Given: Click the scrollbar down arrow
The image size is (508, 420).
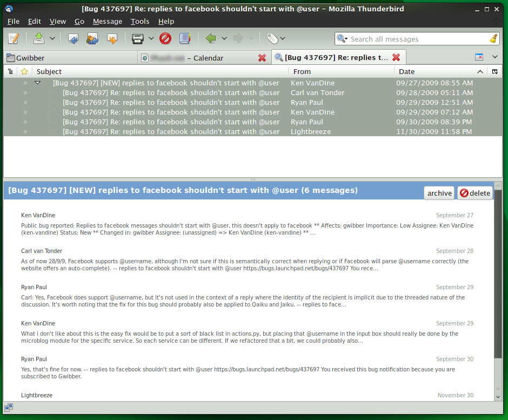Looking at the screenshot, I should pyautogui.click(x=498, y=397).
